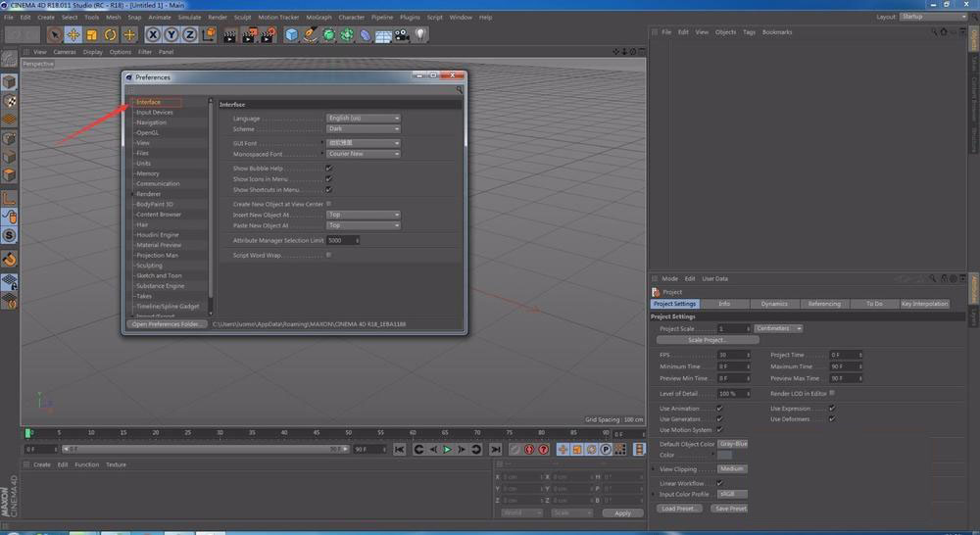This screenshot has height=535, width=980.
Task: Open the Spline Pen tool
Action: [310, 35]
